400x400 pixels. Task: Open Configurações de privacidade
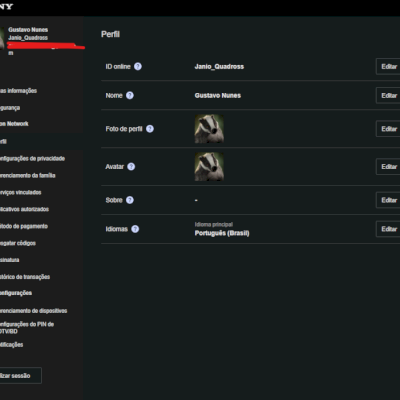pyautogui.click(x=32, y=158)
